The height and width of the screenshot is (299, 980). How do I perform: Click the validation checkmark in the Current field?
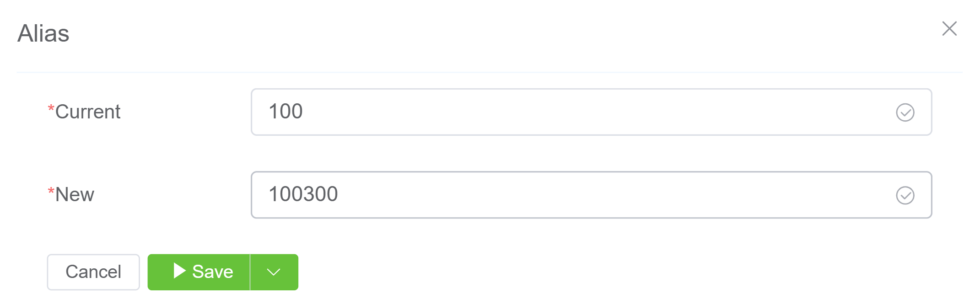(x=905, y=112)
